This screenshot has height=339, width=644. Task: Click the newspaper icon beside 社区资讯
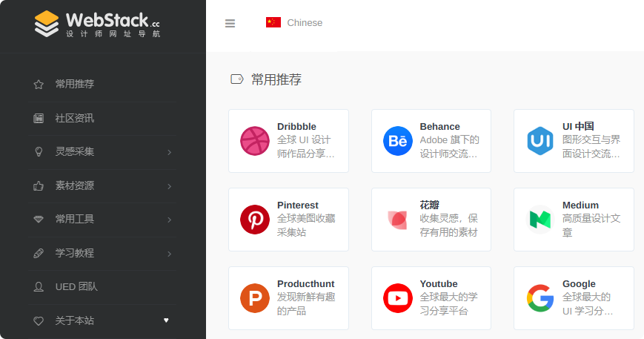(x=39, y=119)
